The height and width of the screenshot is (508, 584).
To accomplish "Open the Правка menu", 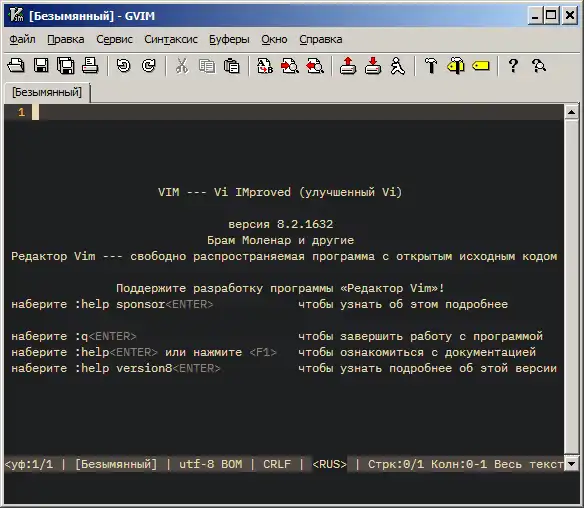I will 66,39.
